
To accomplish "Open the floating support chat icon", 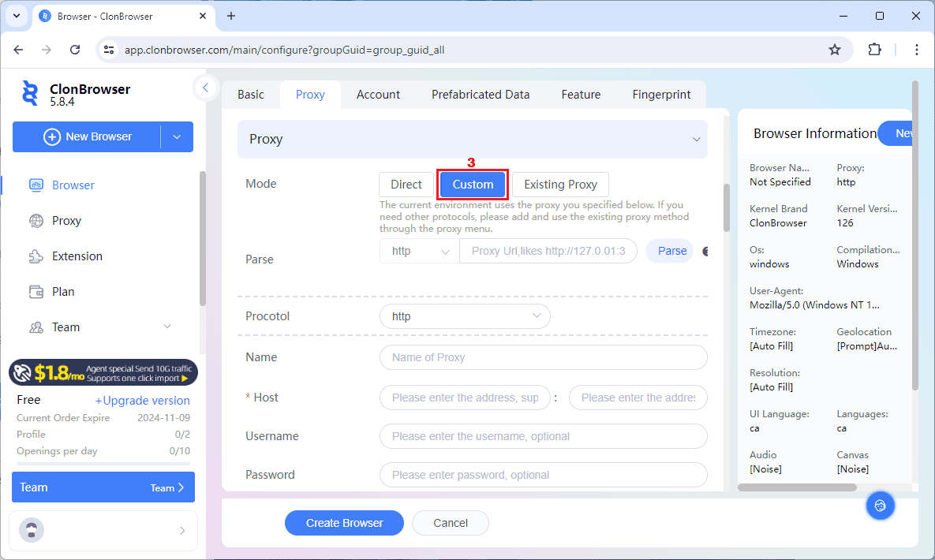I will (x=881, y=506).
